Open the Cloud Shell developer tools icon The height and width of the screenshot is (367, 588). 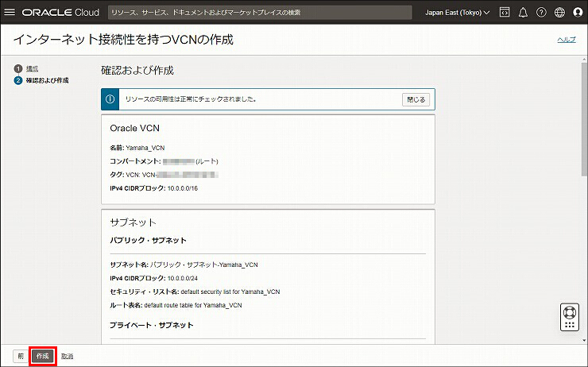505,13
